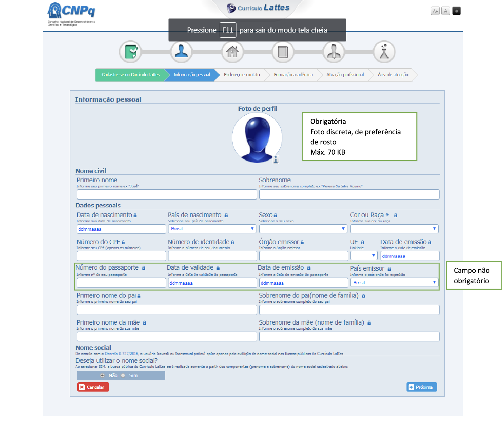This screenshot has height=422, width=504.
Task: Click the personal information person step icon
Action: [181, 52]
